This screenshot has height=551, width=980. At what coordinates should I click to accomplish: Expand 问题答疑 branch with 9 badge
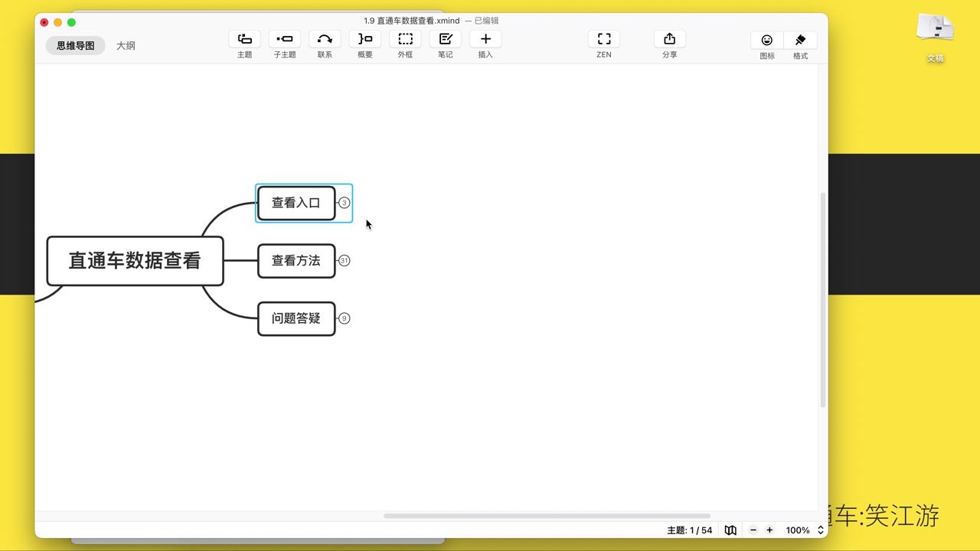click(345, 318)
